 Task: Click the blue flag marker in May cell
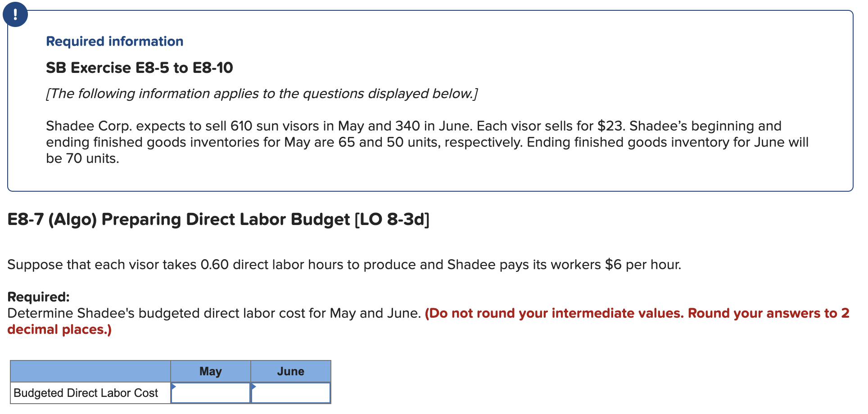pos(173,386)
